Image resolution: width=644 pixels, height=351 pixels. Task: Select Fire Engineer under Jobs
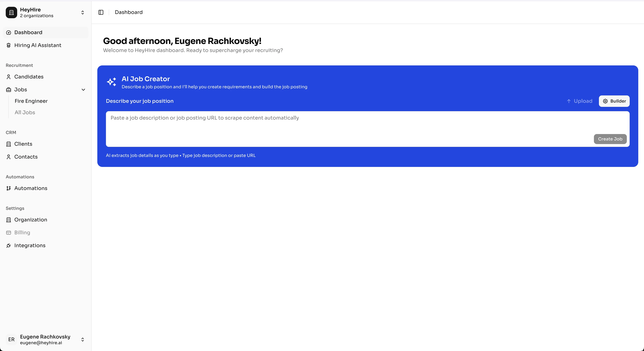coord(31,101)
